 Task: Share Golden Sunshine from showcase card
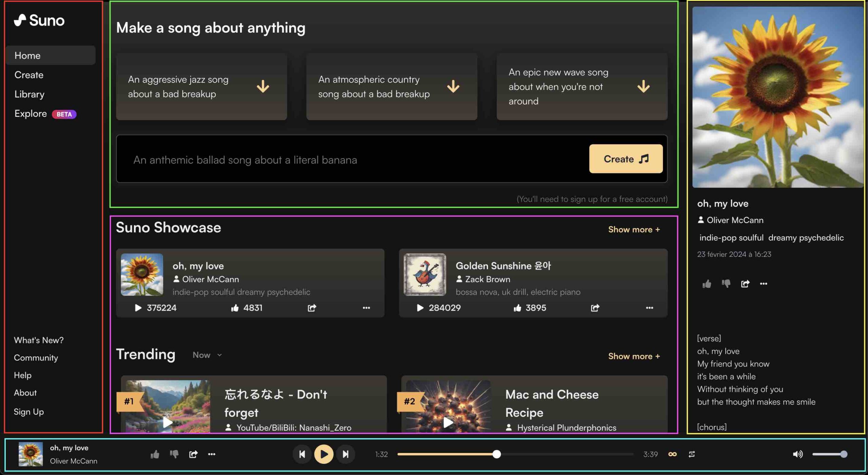pyautogui.click(x=595, y=308)
